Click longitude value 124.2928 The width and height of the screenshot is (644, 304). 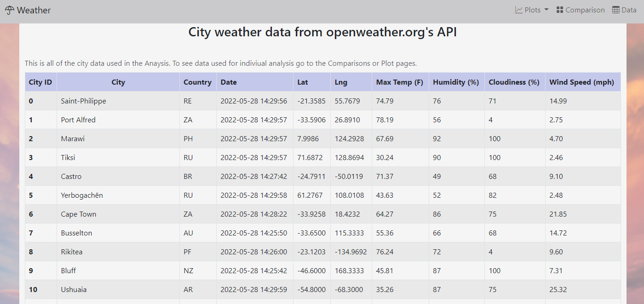coord(349,138)
